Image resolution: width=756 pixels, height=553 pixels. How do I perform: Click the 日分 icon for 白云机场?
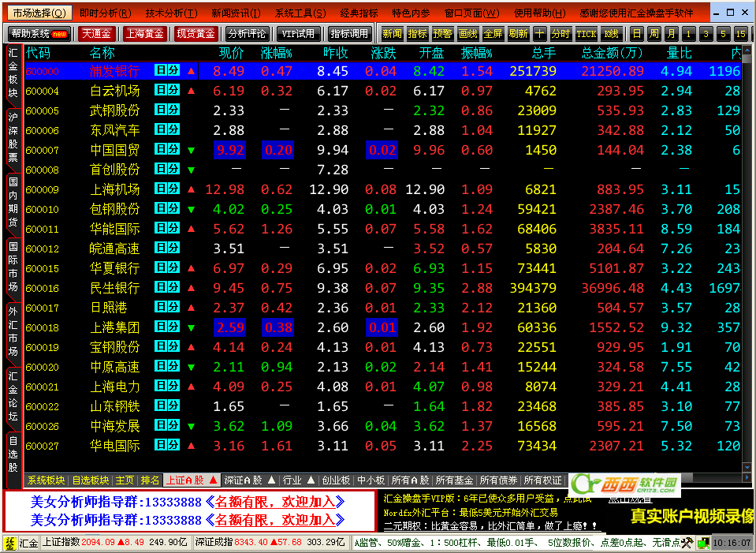click(166, 90)
